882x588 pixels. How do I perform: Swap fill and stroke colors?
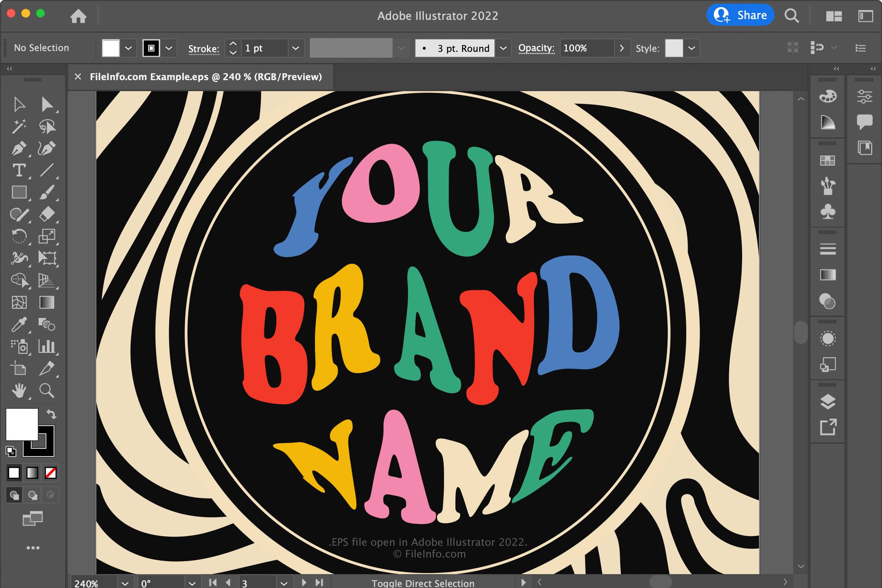(51, 414)
